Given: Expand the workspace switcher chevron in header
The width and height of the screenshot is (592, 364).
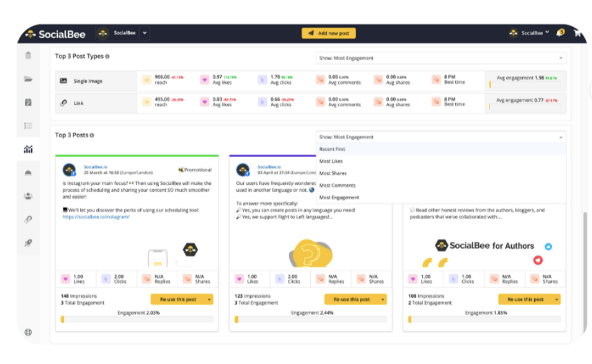Looking at the screenshot, I should [x=144, y=33].
